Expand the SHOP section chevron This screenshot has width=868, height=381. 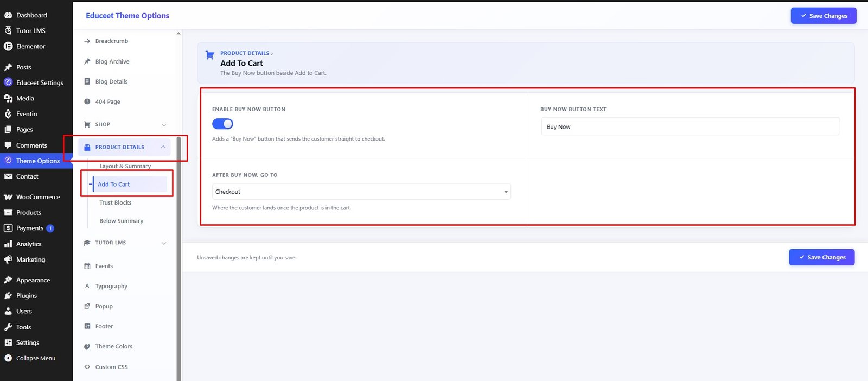pyautogui.click(x=164, y=125)
